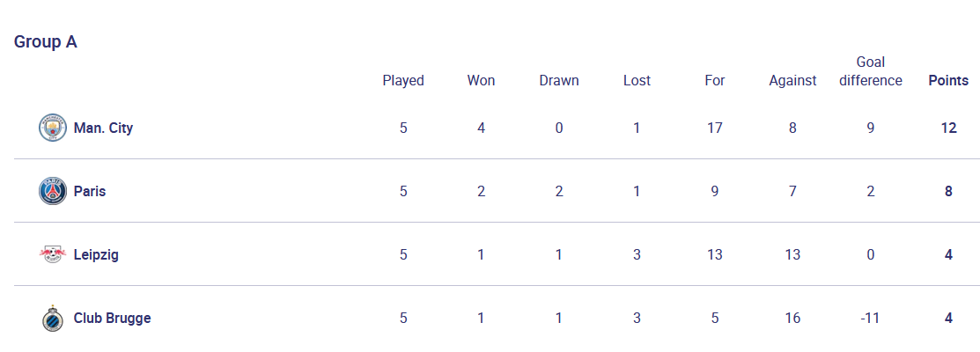Open the Leipzig team link
This screenshot has height=352, width=980.
click(96, 254)
